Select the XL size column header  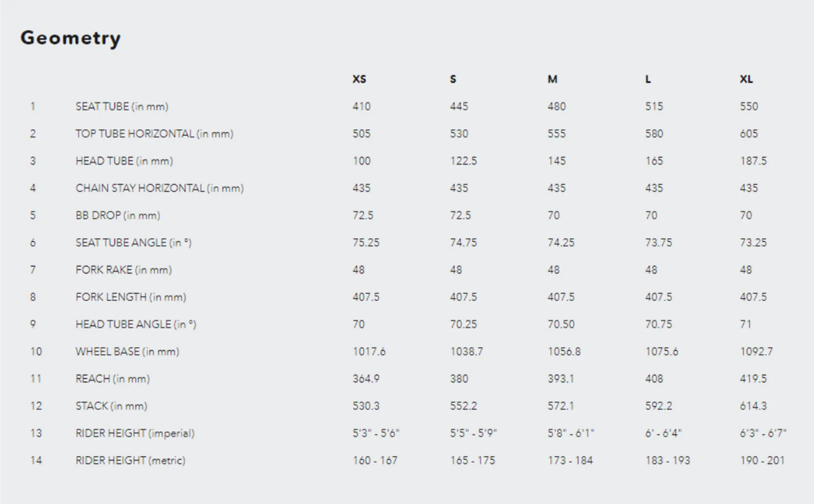747,79
